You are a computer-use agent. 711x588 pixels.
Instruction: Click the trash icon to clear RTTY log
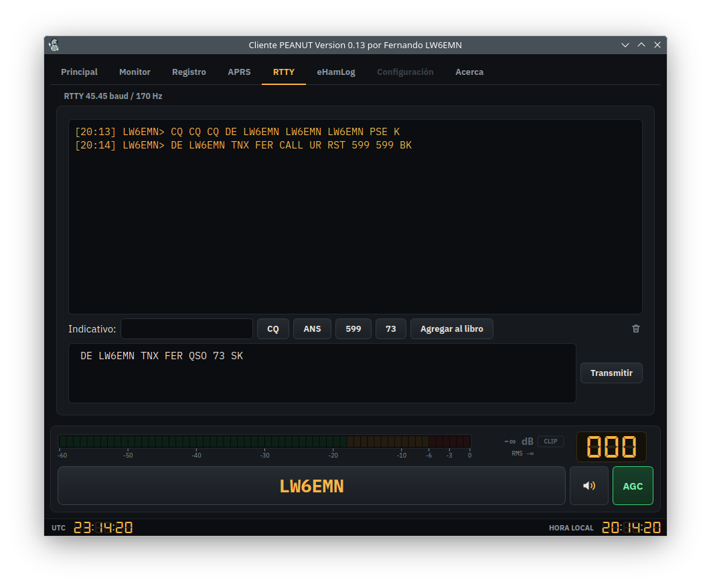pos(636,329)
